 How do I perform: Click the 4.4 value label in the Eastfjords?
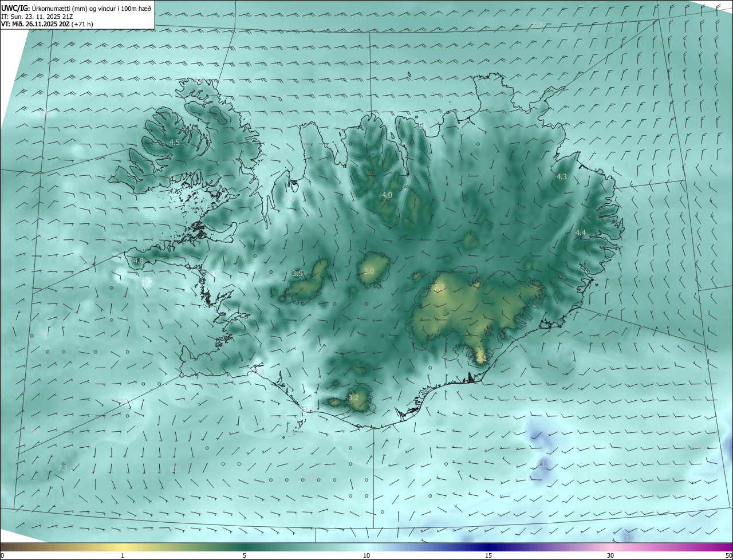[581, 232]
